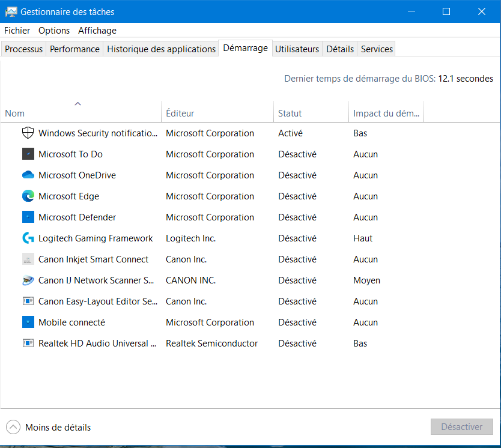Screen dimensions: 501x448
Task: Click the CANON INC. publisher cell
Action: [x=191, y=280]
